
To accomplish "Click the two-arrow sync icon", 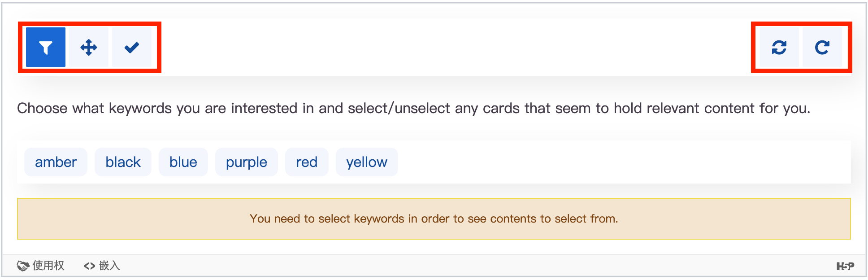I will tap(779, 47).
